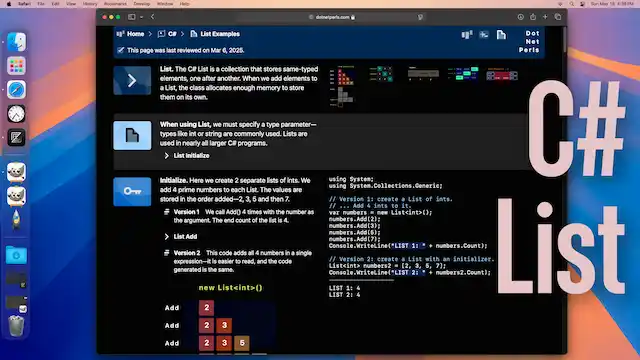Click the 'LIST 2: 4' output line
The width and height of the screenshot is (640, 360).
[x=344, y=294]
